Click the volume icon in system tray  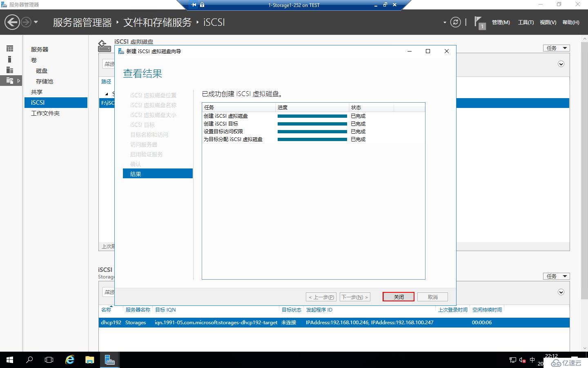522,360
